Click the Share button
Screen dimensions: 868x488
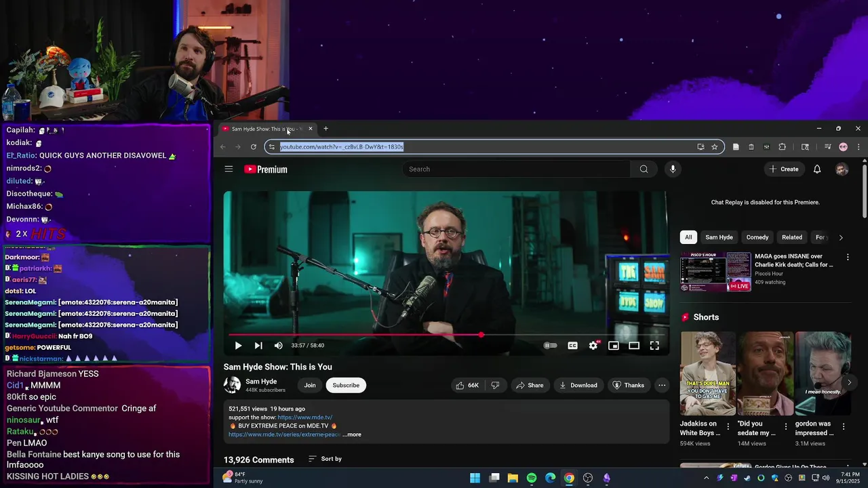tap(530, 386)
